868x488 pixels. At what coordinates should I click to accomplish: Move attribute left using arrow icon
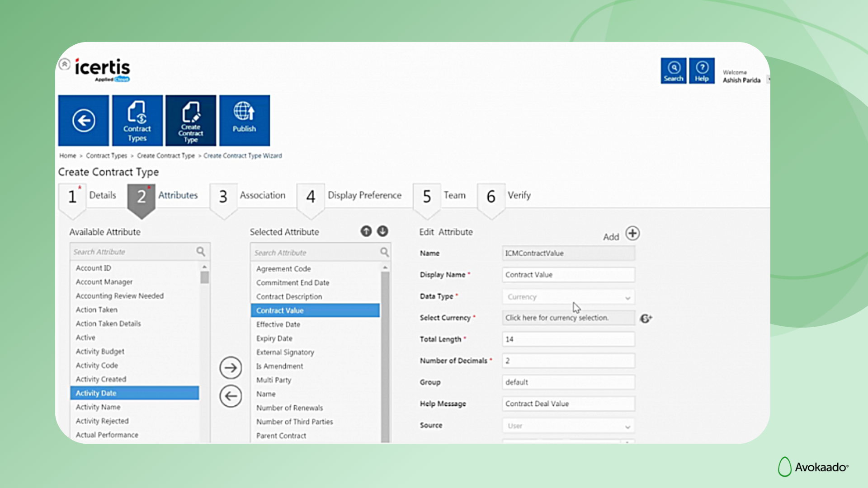click(x=231, y=396)
